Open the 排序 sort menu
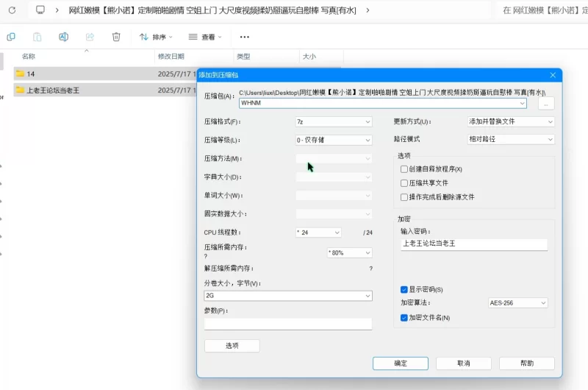This screenshot has height=390, width=588. [156, 37]
